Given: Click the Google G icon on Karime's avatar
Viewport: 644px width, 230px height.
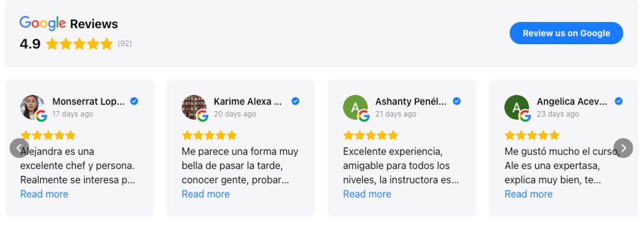Looking at the screenshot, I should click(x=203, y=116).
